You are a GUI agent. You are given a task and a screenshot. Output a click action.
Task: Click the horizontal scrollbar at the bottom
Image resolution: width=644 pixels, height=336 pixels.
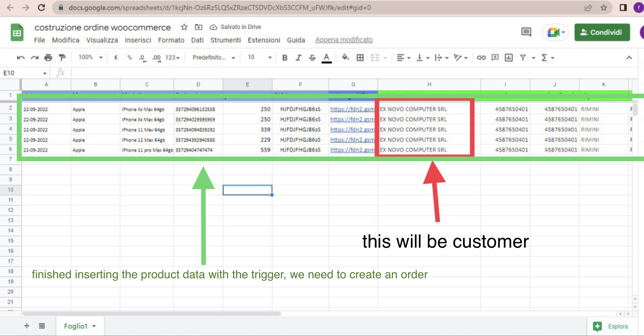[x=152, y=314]
